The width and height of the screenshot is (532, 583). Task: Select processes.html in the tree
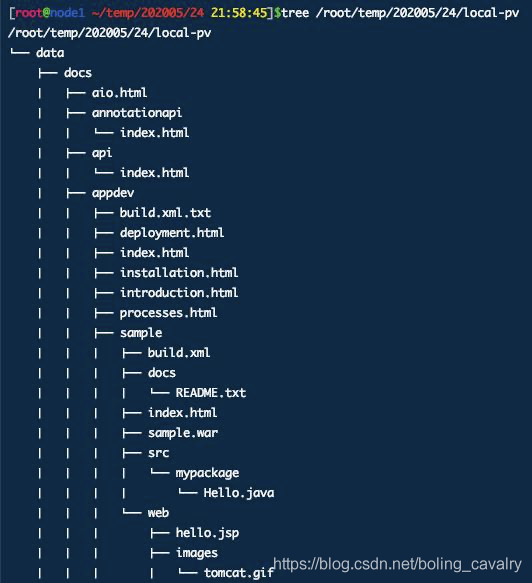168,313
